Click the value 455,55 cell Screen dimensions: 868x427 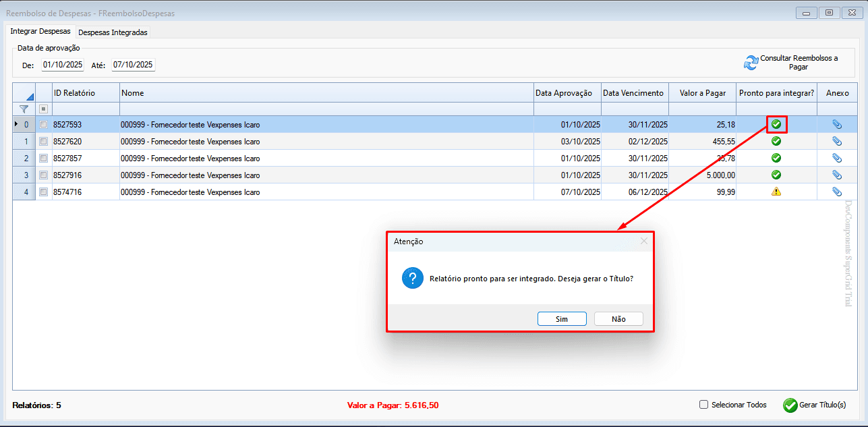(702, 141)
